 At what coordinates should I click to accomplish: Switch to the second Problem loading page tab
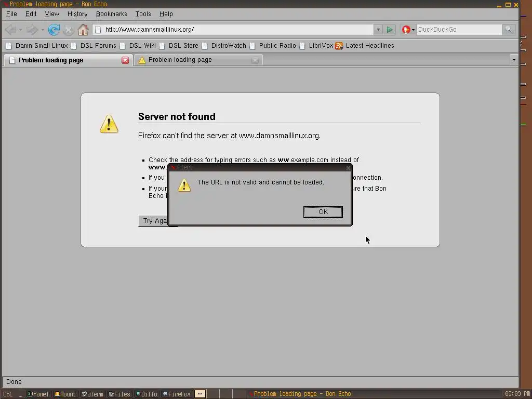click(198, 60)
